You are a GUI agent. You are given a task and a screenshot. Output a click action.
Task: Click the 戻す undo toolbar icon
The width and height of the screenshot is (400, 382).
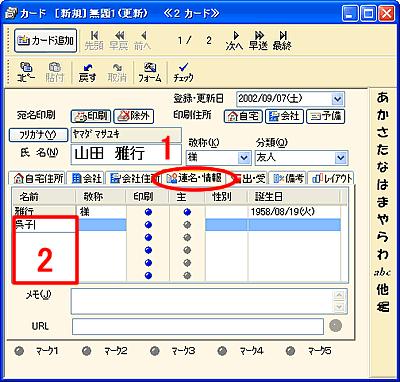point(87,72)
